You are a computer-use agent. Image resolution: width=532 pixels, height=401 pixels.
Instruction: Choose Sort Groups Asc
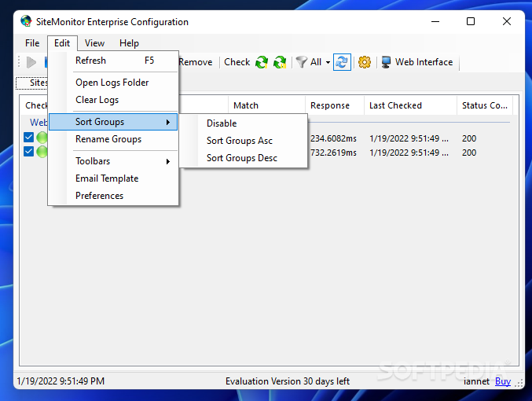tap(244, 141)
